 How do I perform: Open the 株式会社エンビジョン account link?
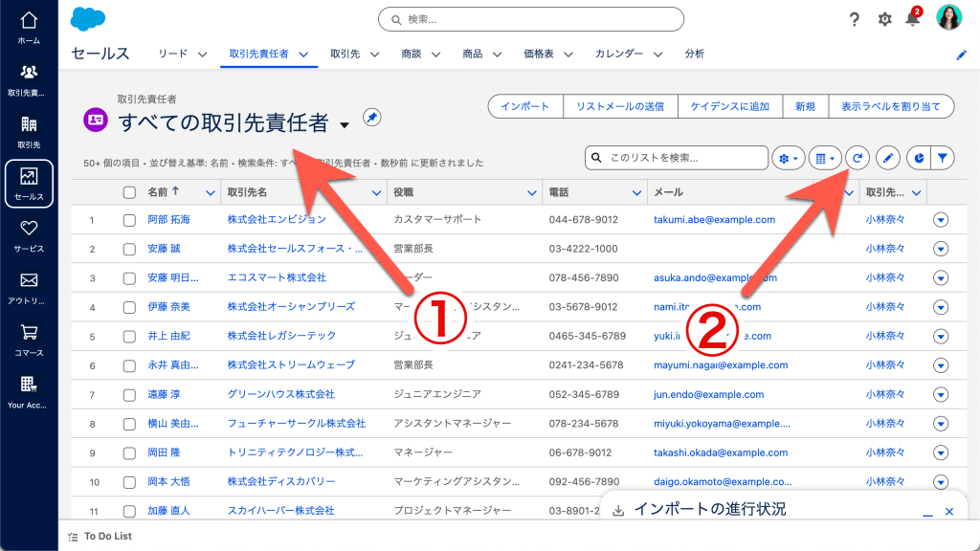click(x=277, y=220)
